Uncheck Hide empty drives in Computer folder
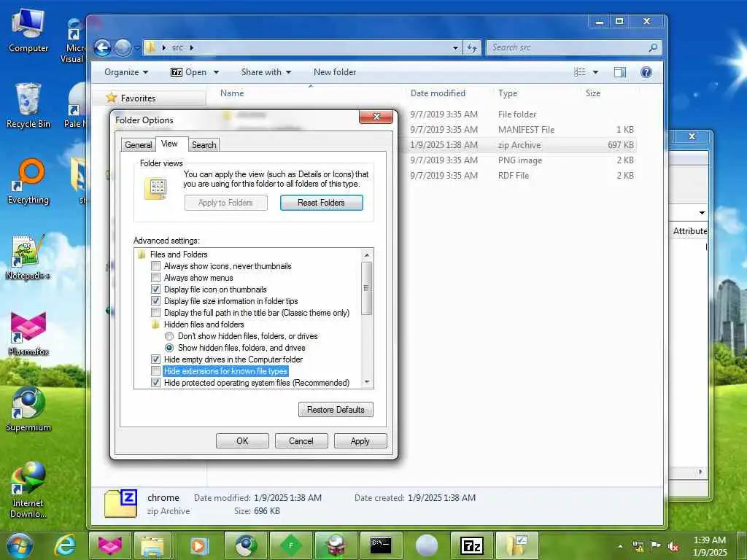This screenshot has height=560, width=747. pyautogui.click(x=155, y=359)
